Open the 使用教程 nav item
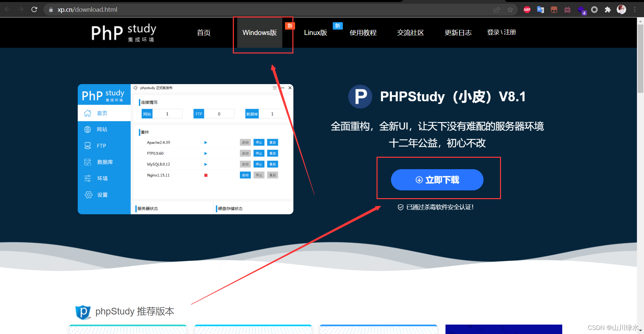 (363, 33)
